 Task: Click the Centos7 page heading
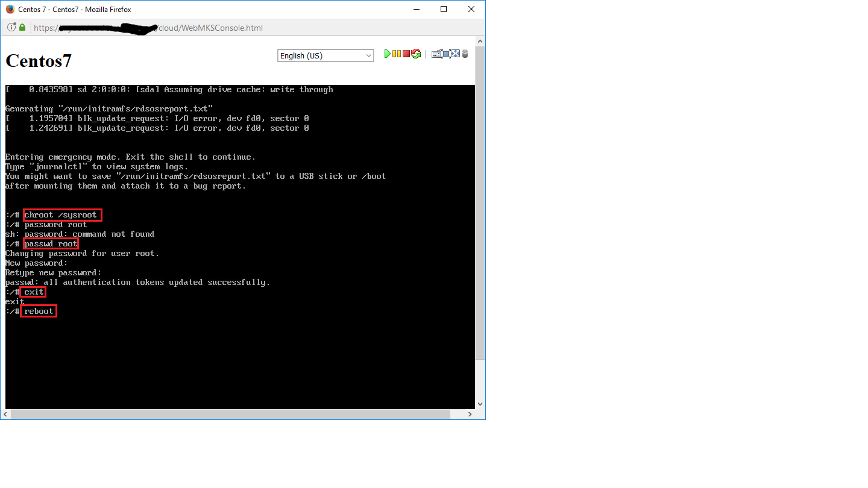(39, 61)
